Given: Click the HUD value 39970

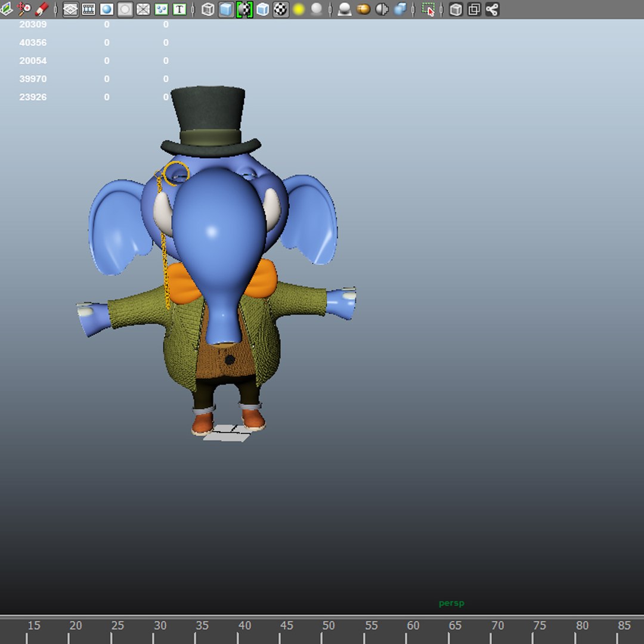Looking at the screenshot, I should tap(33, 79).
